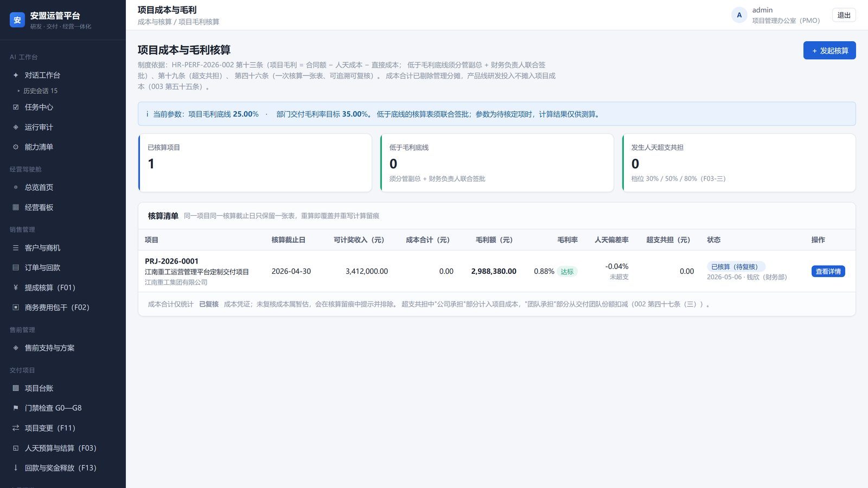Open 商务费用包干（F02）

63,307
